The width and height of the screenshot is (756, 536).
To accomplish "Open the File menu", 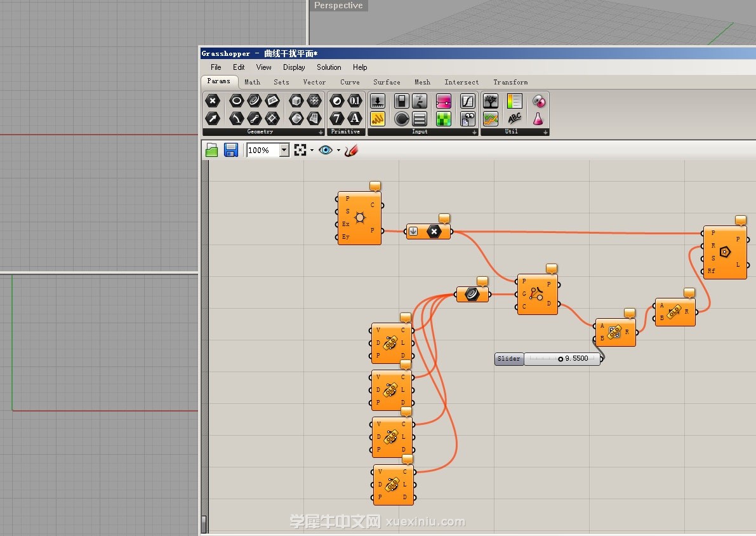I will point(216,67).
